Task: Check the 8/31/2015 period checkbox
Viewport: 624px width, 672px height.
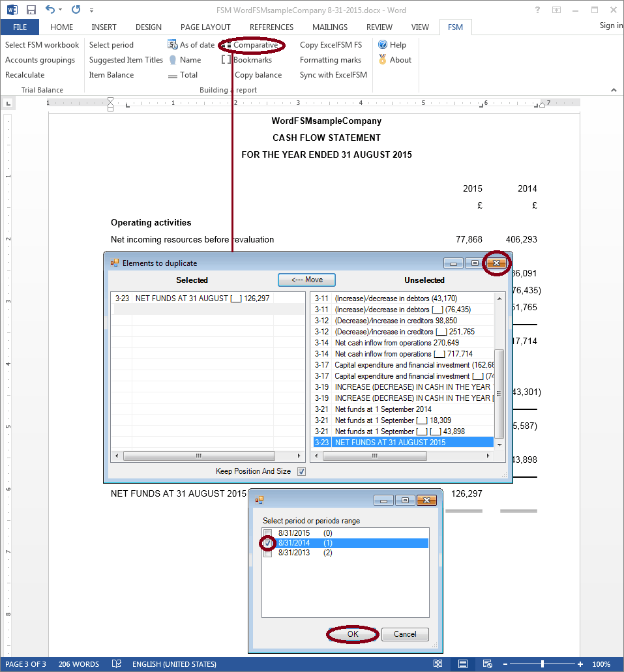Action: (267, 533)
